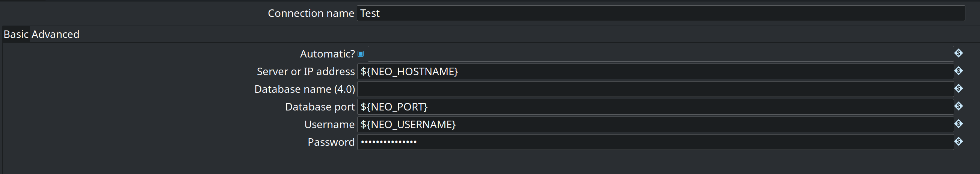Image resolution: width=980 pixels, height=174 pixels.
Task: Click into the masked Password field
Action: pyautogui.click(x=655, y=142)
